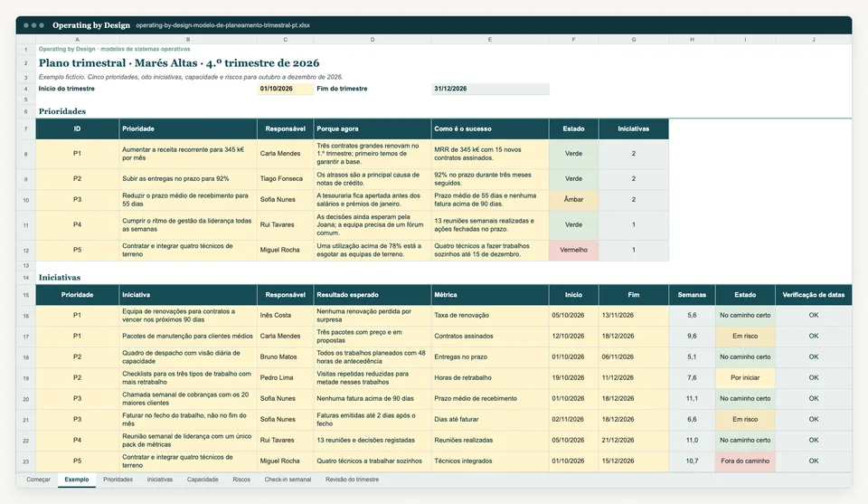868x504 pixels.
Task: Click 'Quadro de despacho com visão diária' initiative
Action: click(188, 357)
